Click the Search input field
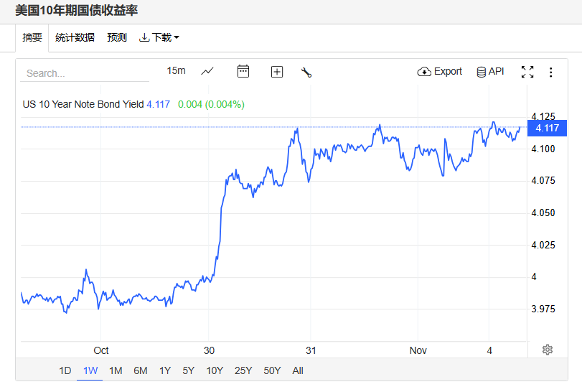This screenshot has width=582, height=392. click(75, 73)
